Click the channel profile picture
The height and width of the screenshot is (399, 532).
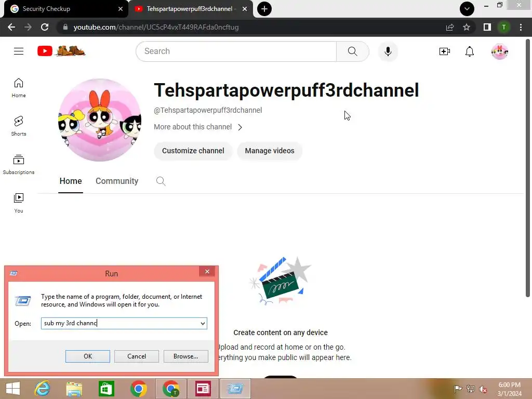coord(99,120)
